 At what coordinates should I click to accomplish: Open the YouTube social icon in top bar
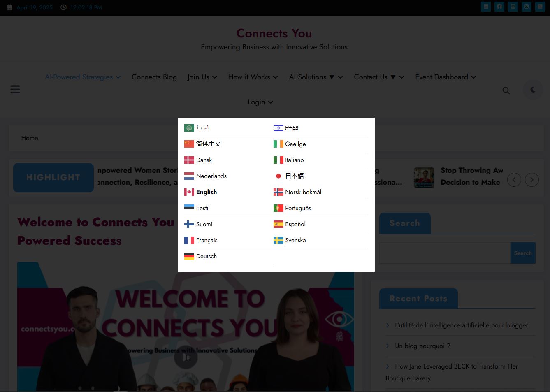pos(513,7)
